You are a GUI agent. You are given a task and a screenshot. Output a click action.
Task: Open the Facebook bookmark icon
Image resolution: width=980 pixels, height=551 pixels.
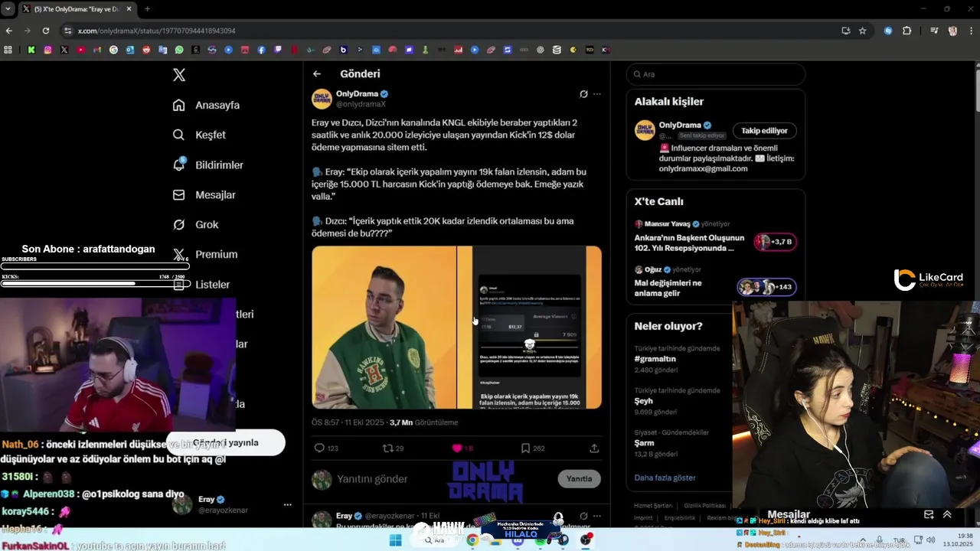pyautogui.click(x=261, y=50)
